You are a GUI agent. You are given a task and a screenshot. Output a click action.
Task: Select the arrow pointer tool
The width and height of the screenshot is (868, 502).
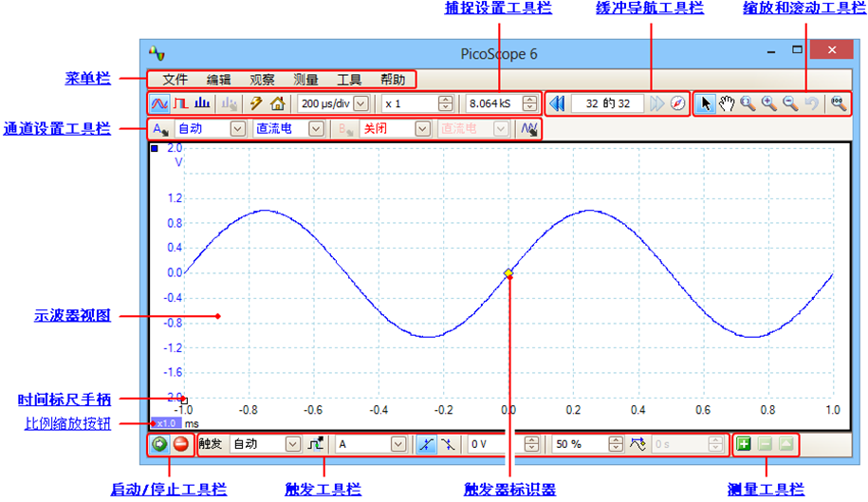[x=705, y=103]
